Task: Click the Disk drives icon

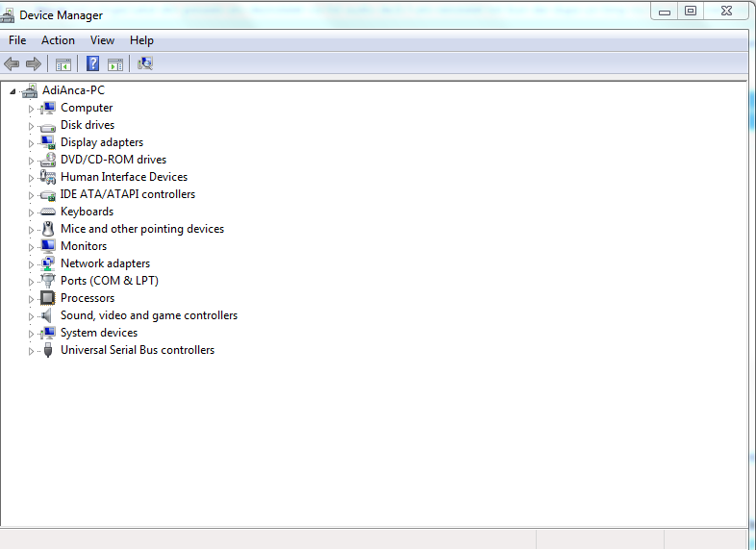Action: pyautogui.click(x=48, y=126)
